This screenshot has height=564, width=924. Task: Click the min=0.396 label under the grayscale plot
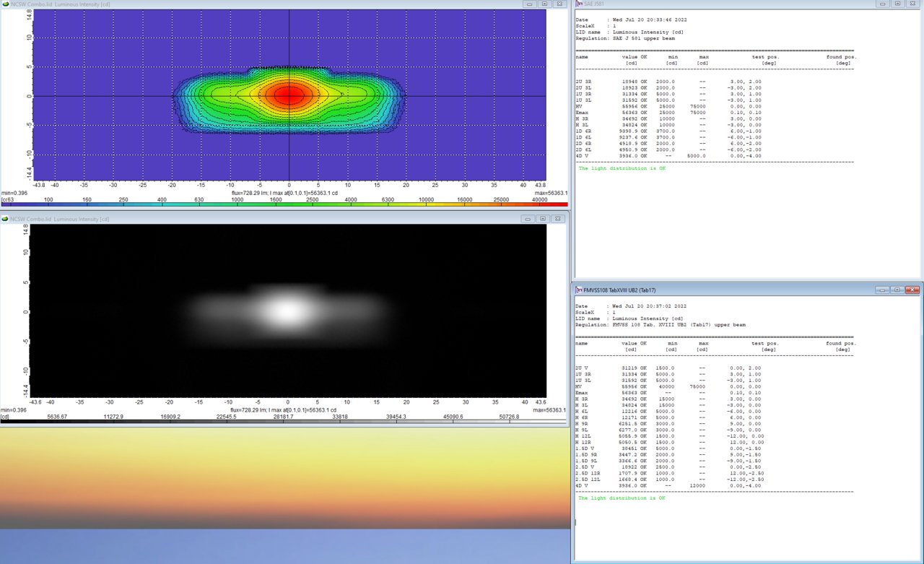[13, 410]
